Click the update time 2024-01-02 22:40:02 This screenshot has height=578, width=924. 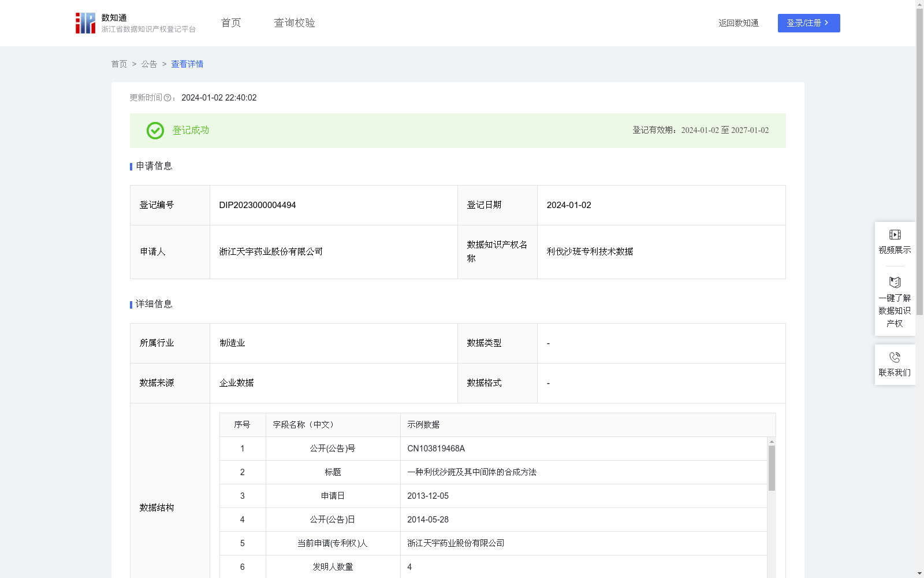(x=219, y=98)
